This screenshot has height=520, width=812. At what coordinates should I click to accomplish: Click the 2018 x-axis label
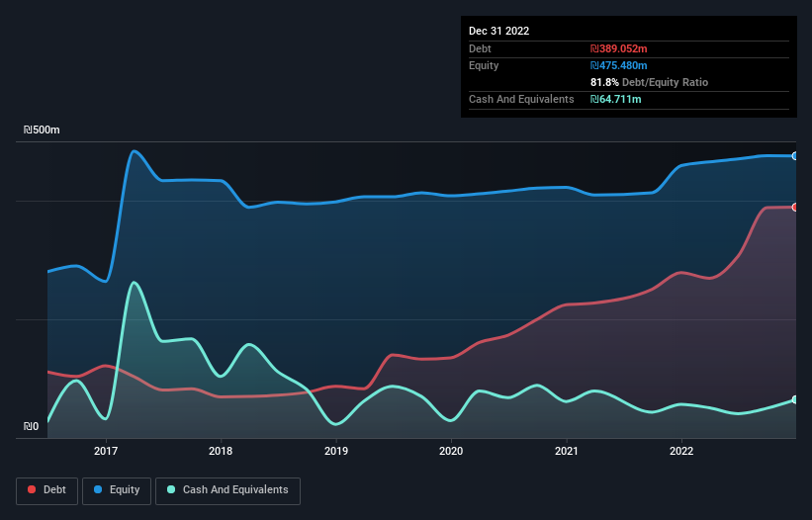(221, 451)
